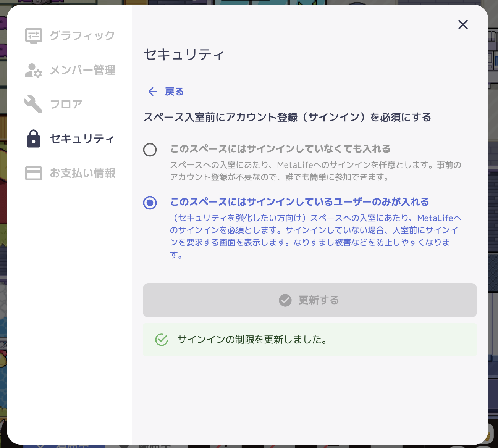Click the wrench icon beside フロア
The image size is (498, 448).
33,104
